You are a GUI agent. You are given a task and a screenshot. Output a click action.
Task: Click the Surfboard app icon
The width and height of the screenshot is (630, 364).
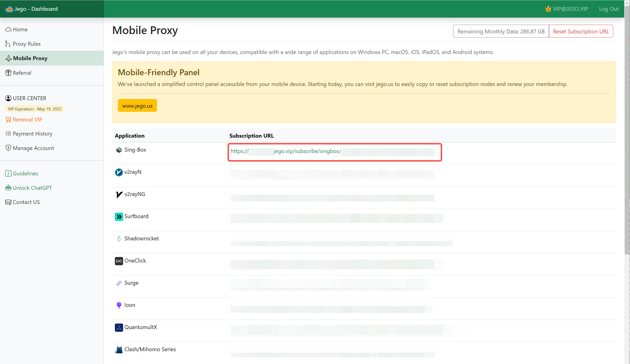(119, 216)
